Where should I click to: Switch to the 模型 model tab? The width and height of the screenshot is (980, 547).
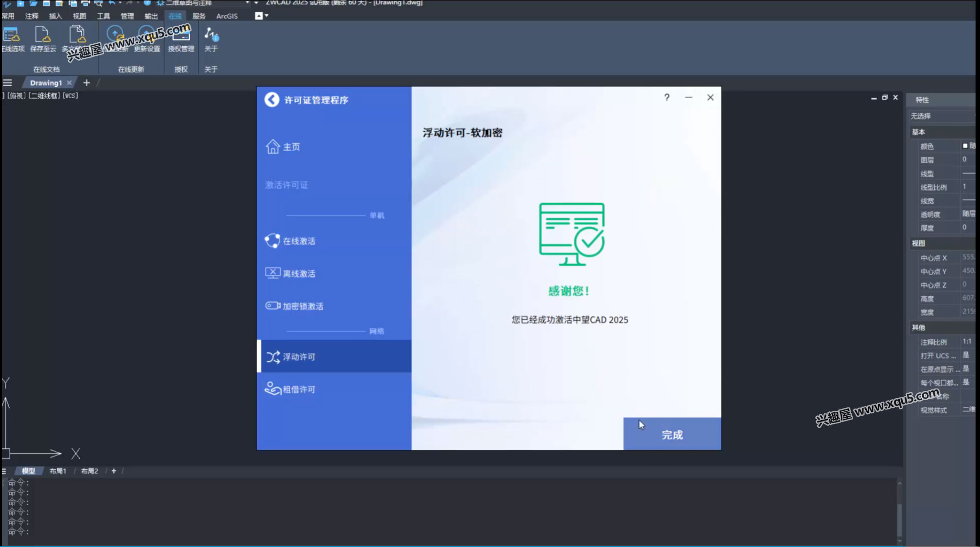pyautogui.click(x=28, y=471)
